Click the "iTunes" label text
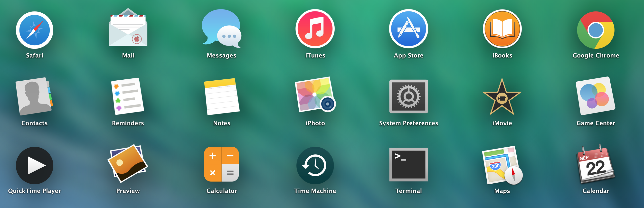The height and width of the screenshot is (208, 644). pos(315,56)
